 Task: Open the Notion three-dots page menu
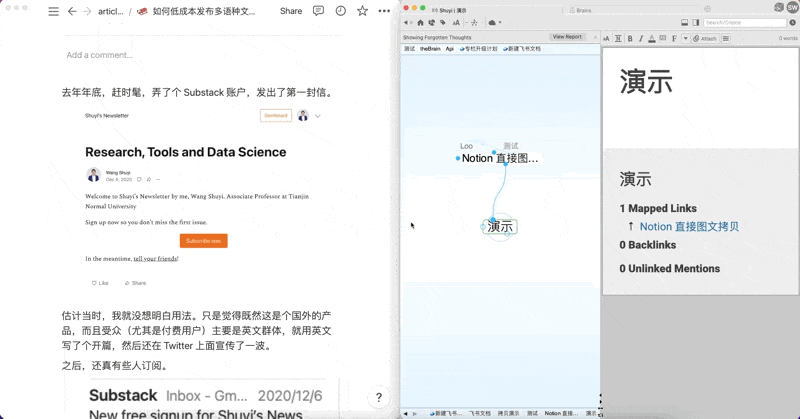pos(384,11)
